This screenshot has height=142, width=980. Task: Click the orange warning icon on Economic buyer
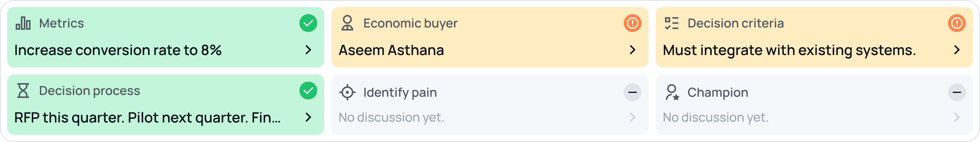pos(632,23)
